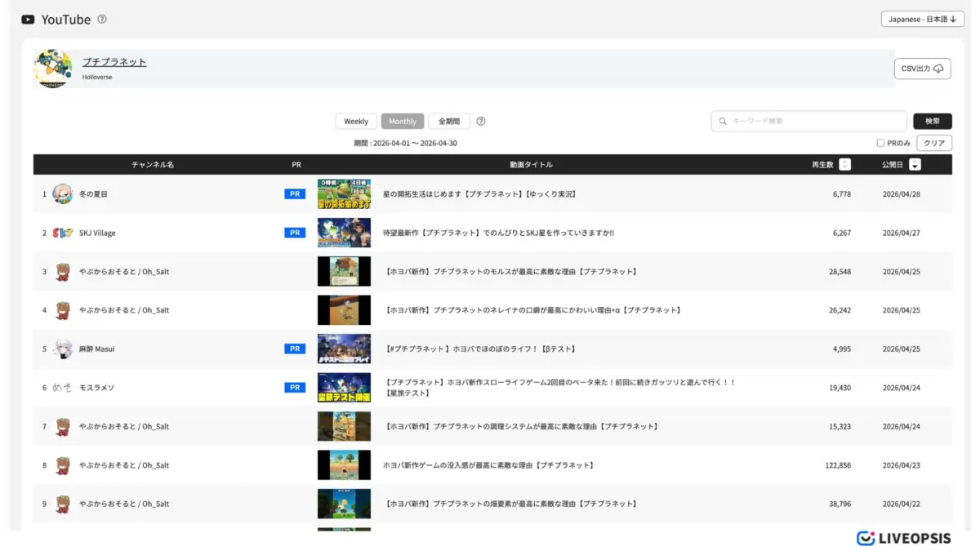Open thumbnail for 待望最新作 SKJ星 video
The width and height of the screenshot is (980, 551).
tap(344, 233)
